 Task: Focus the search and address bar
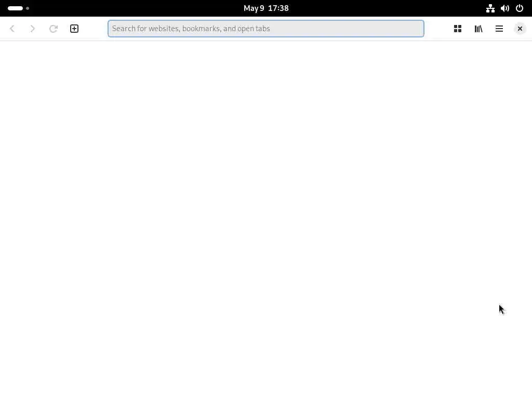click(266, 29)
